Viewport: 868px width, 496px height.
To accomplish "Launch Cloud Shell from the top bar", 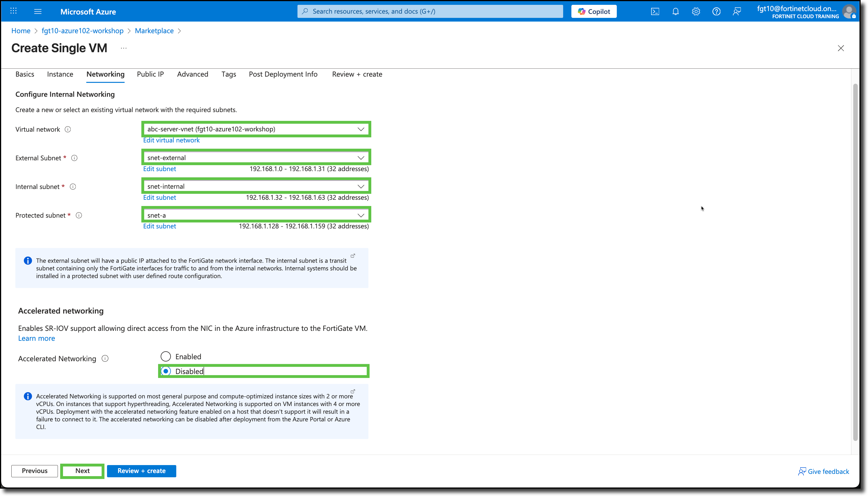I will 655,11.
